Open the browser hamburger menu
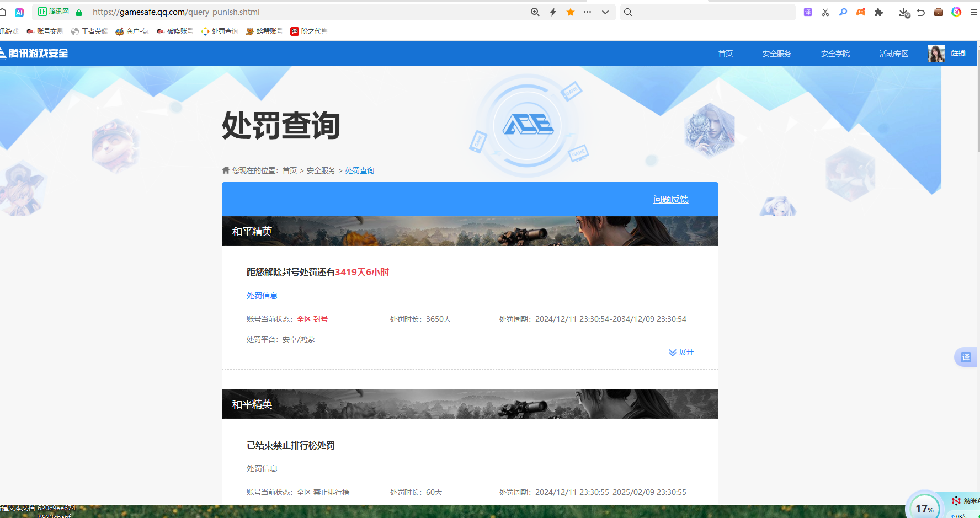Viewport: 980px width, 518px height. 974,12
